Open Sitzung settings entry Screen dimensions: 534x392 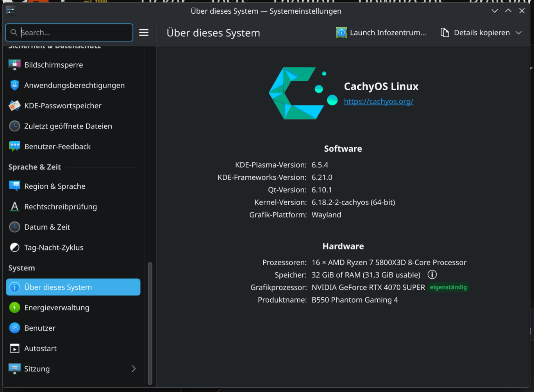(73, 369)
